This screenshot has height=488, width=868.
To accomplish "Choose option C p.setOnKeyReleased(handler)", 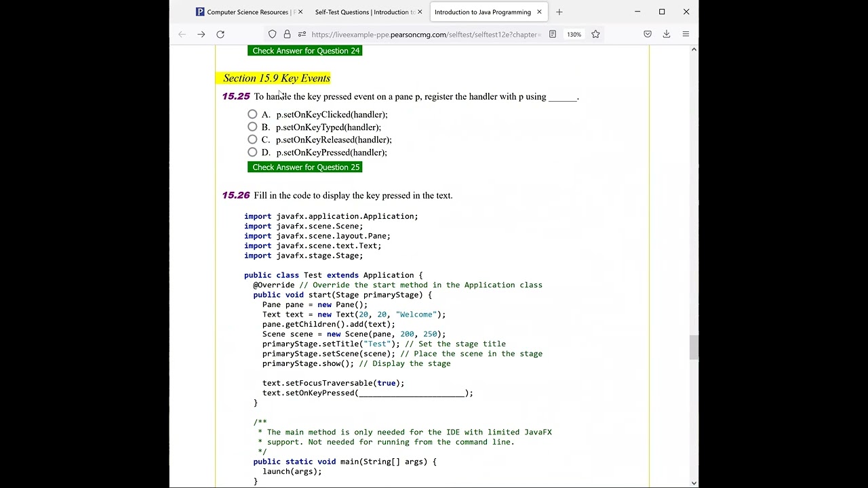I will 252,140.
